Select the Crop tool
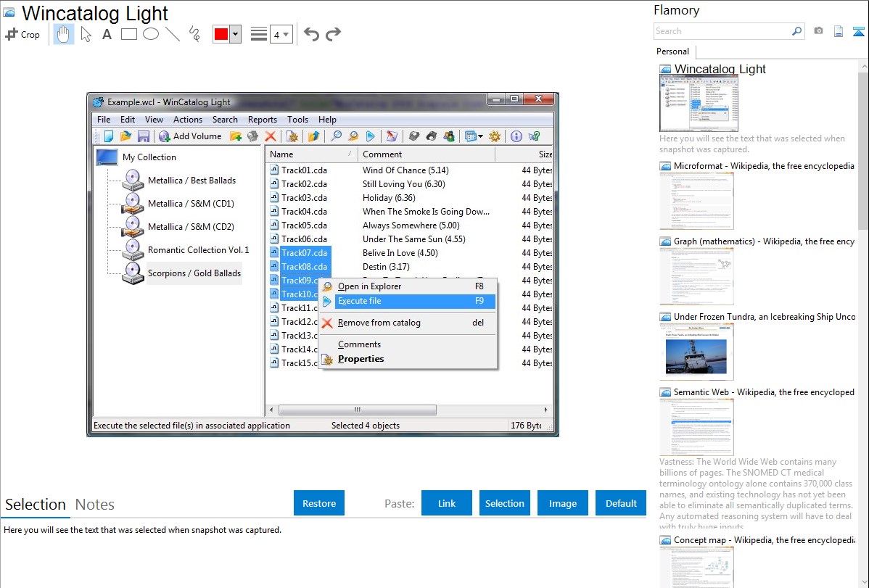Screen dimensions: 869x588 pos(22,34)
